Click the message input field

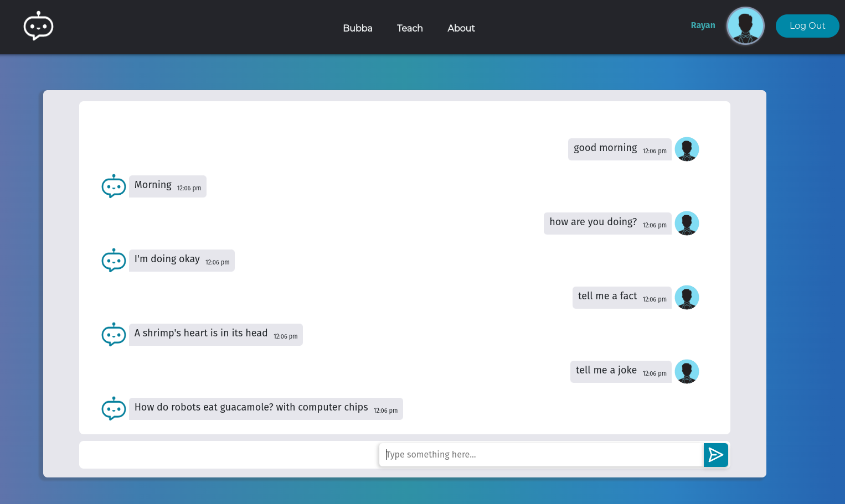pos(541,454)
